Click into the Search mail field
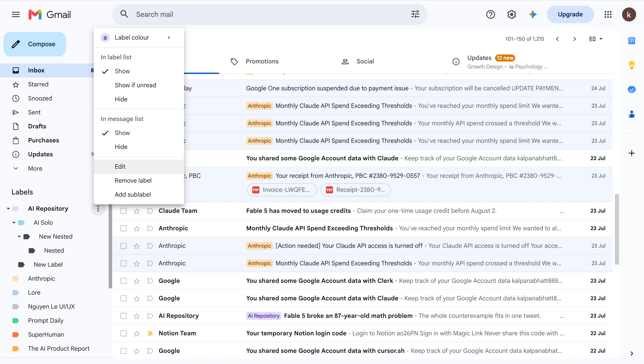The width and height of the screenshot is (644, 364). (270, 14)
